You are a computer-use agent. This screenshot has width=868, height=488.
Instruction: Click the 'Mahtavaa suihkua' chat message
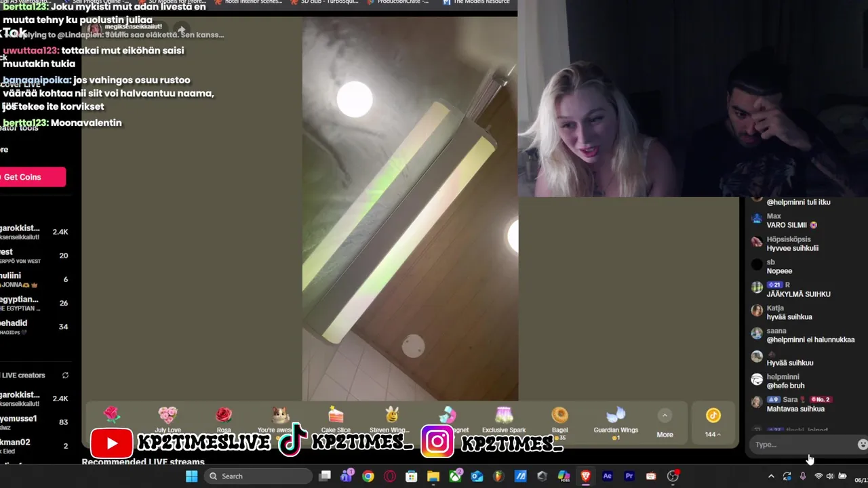point(795,409)
